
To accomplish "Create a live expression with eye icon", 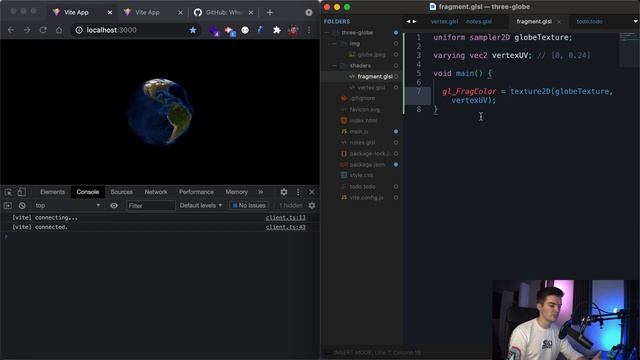I will 114,206.
